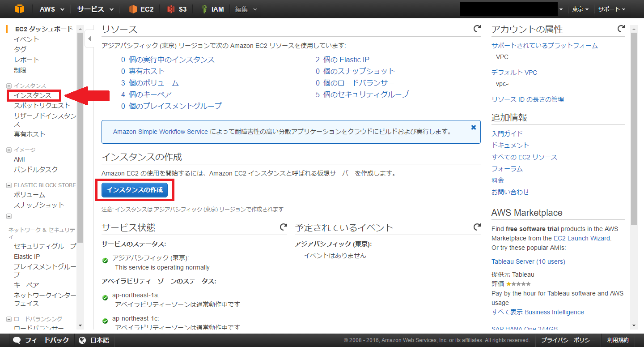Image resolution: width=644 pixels, height=347 pixels.
Task: Open プライバシーポリシー in footer
Action: tap(568, 340)
